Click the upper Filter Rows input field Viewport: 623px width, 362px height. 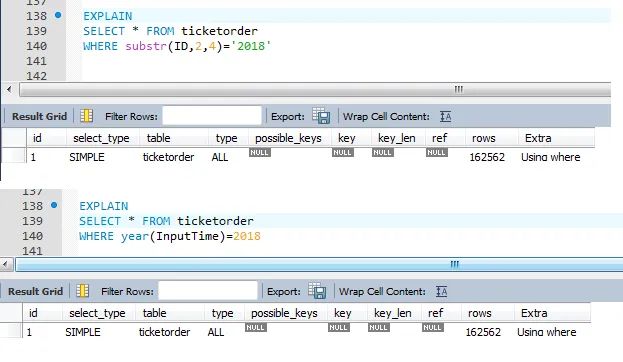coord(212,116)
